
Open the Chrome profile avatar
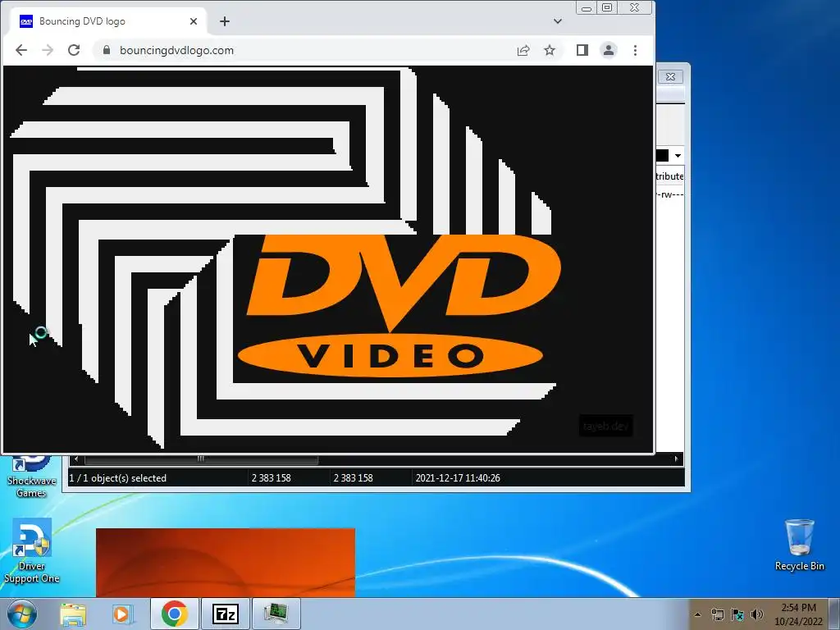pyautogui.click(x=609, y=50)
